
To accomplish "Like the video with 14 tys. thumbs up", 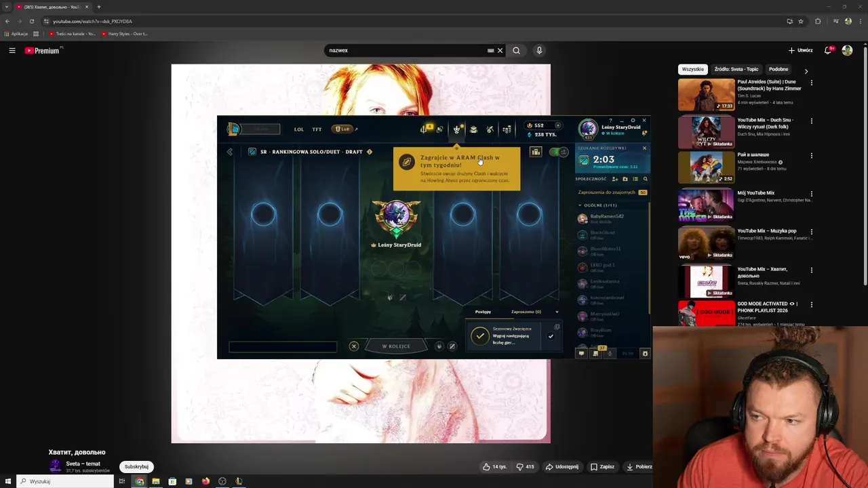I will coord(495,466).
